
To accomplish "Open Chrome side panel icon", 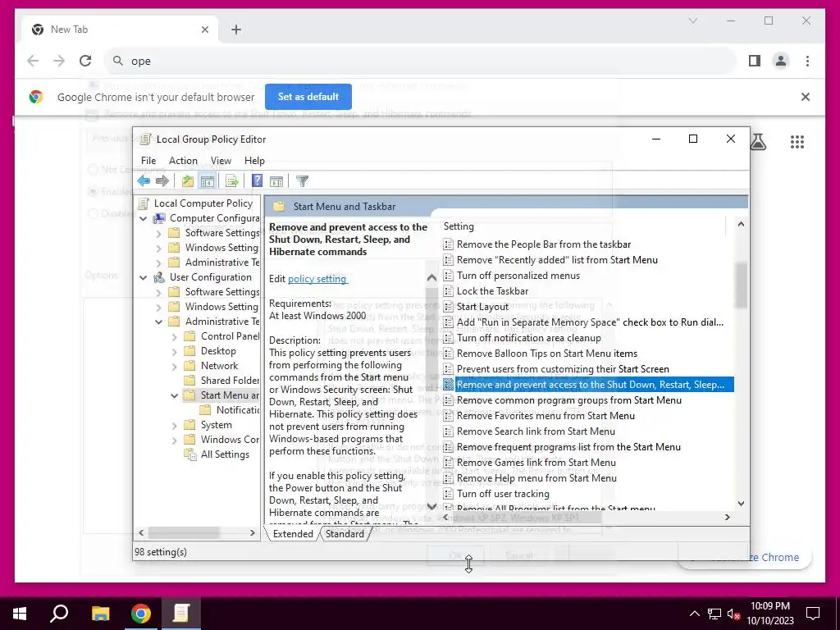I will (755, 61).
